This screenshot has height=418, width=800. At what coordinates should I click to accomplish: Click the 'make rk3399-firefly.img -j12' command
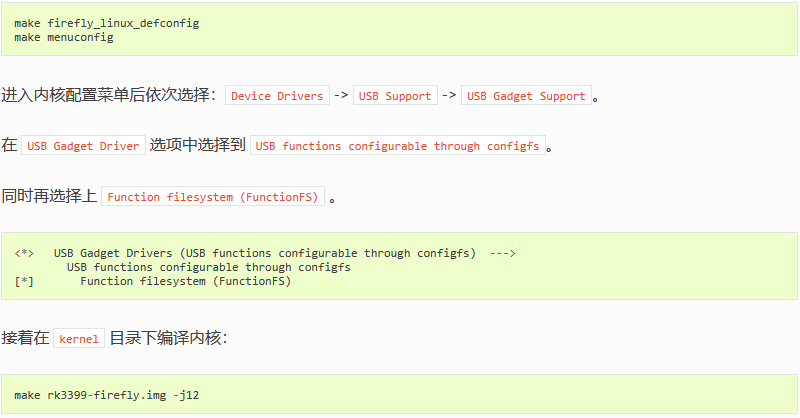107,395
